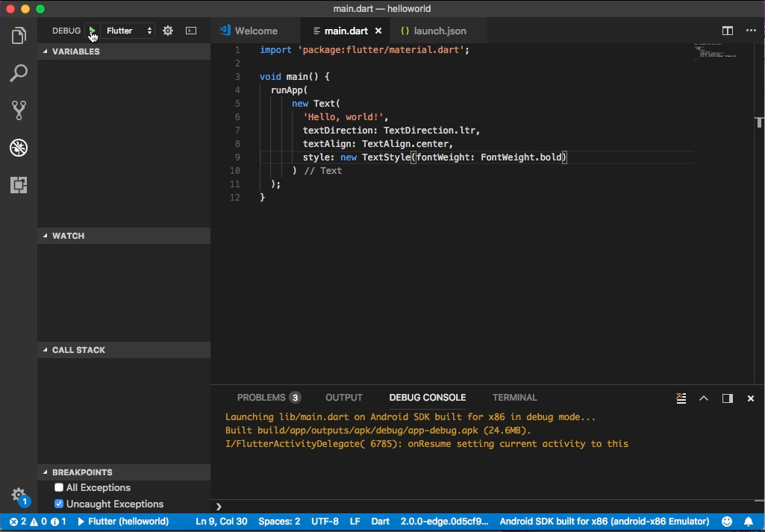Viewport: 765px width, 532px height.
Task: Split the editor with split icon
Action: click(x=728, y=31)
